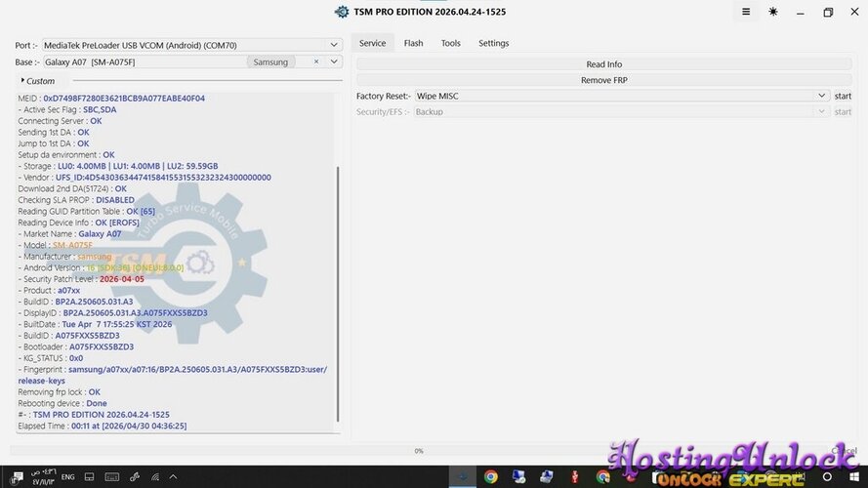Screen dimensions: 868x488
Task: Start the Security/EFS operation
Action: pyautogui.click(x=843, y=112)
